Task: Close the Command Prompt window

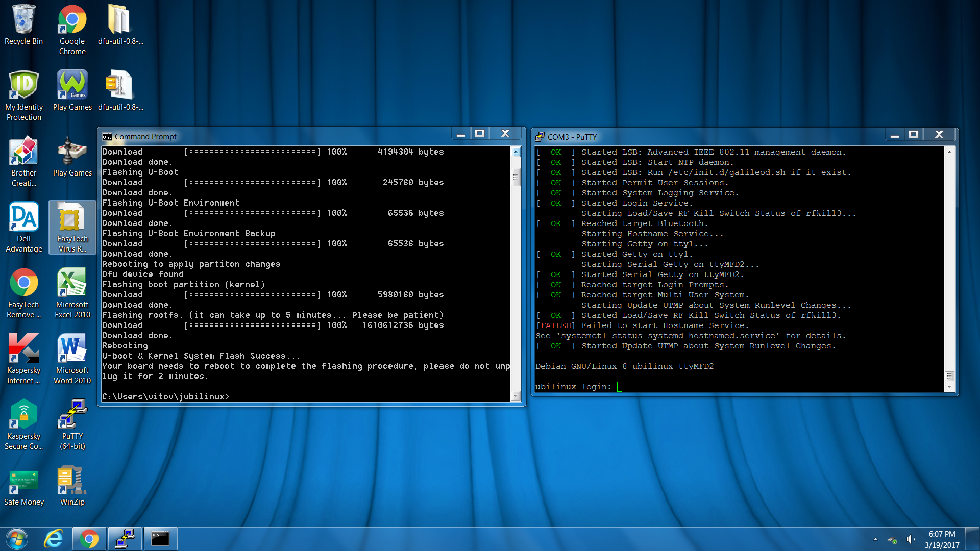Action: (x=505, y=134)
